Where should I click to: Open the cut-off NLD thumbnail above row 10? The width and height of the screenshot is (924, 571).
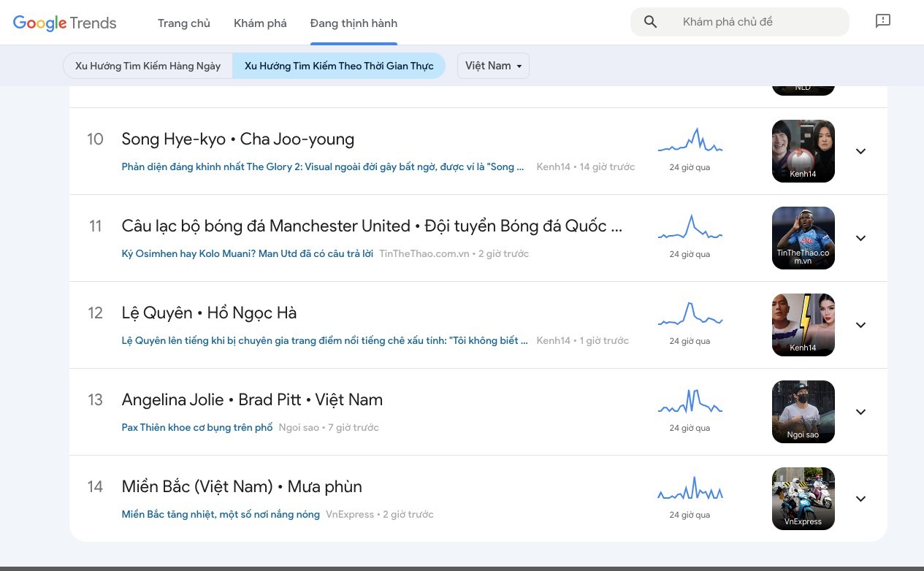[x=803, y=90]
